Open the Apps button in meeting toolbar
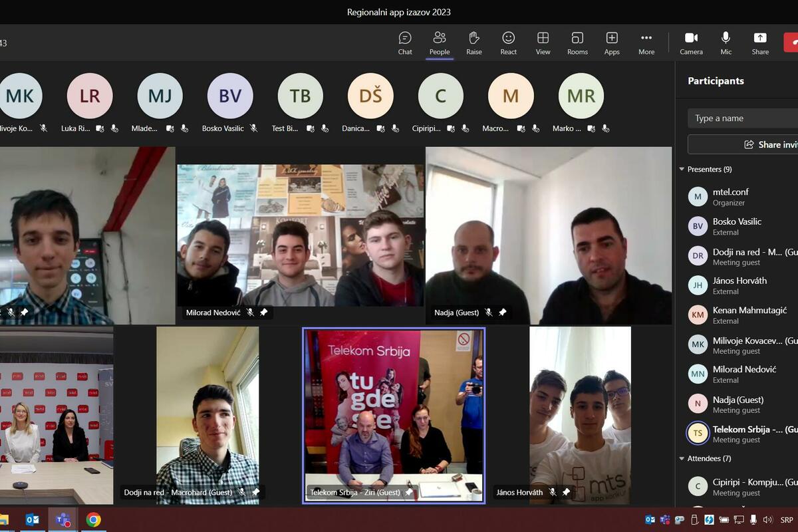The image size is (798, 532). click(612, 43)
